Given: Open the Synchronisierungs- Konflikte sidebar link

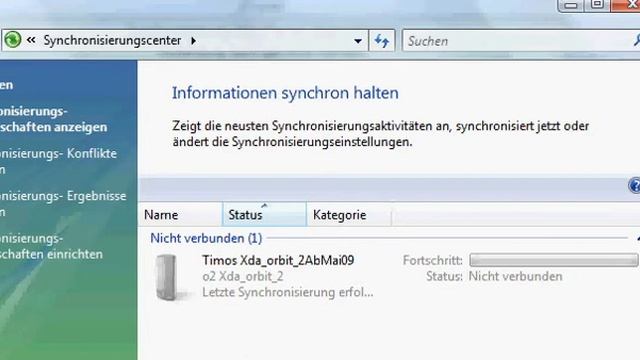Looking at the screenshot, I should 58,161.
